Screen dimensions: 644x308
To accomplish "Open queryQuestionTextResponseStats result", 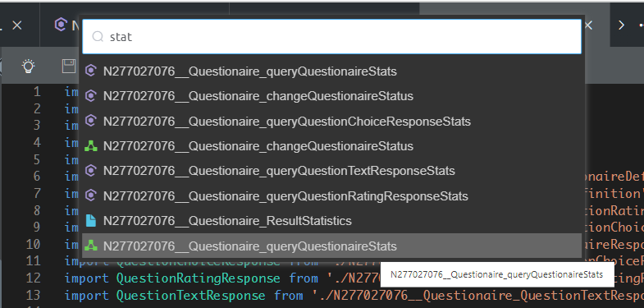I will point(332,171).
